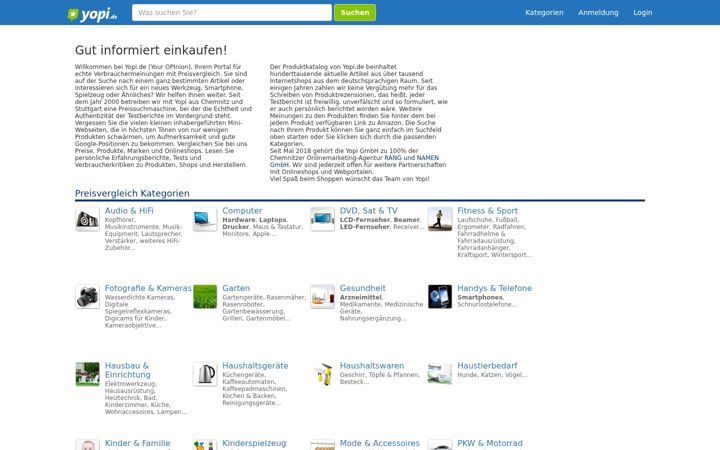Click the bold LED-Fernseher subcategory link

365,227
